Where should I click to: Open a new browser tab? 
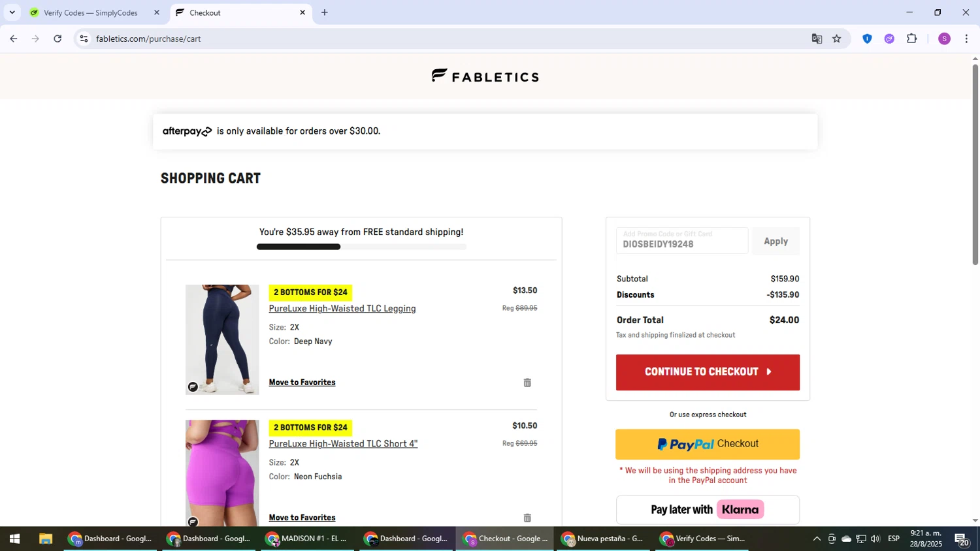(x=325, y=12)
